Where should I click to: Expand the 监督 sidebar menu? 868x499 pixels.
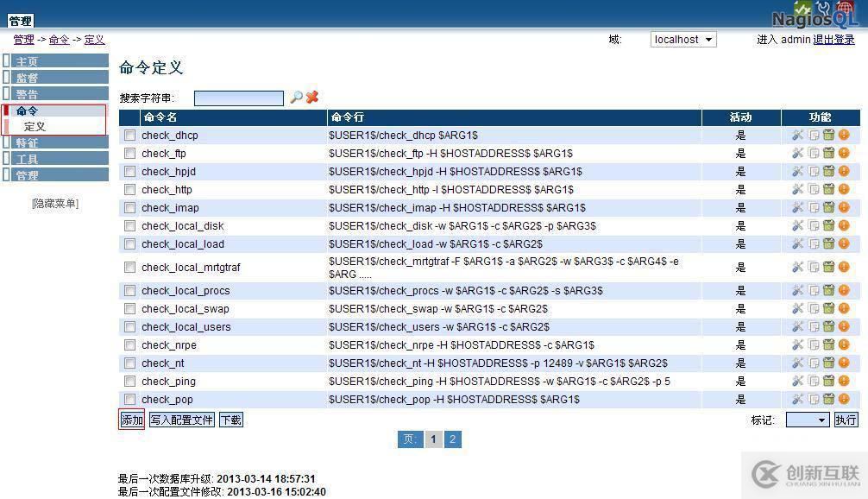27,78
